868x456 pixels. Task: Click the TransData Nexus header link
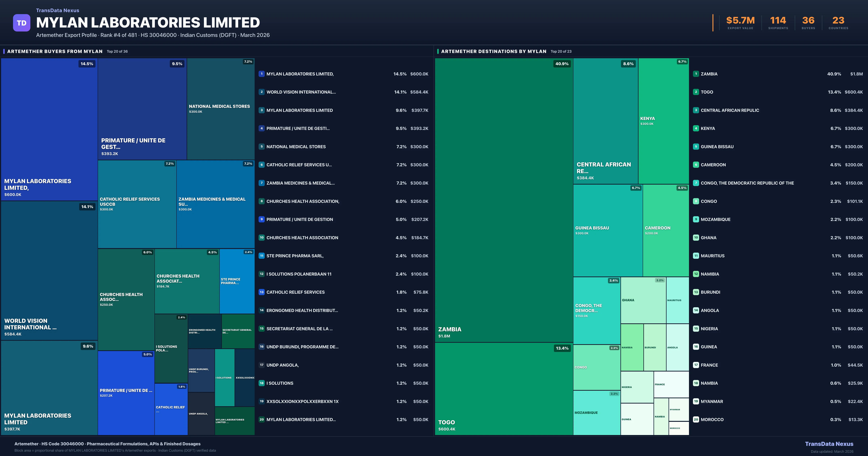(58, 10)
